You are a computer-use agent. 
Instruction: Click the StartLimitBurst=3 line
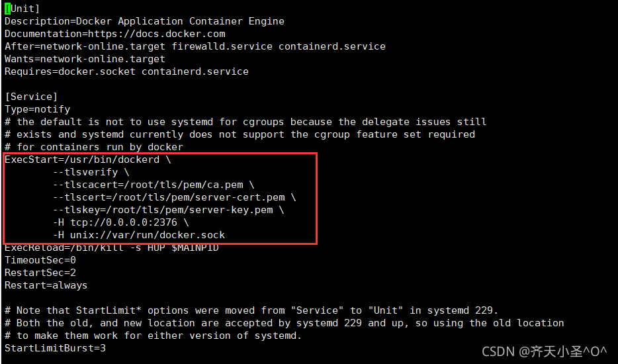pyautogui.click(x=55, y=347)
